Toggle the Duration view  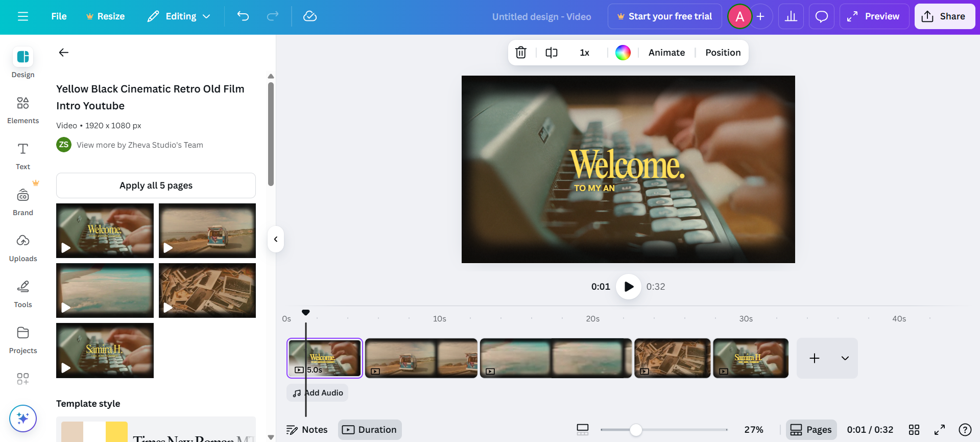[370, 430]
